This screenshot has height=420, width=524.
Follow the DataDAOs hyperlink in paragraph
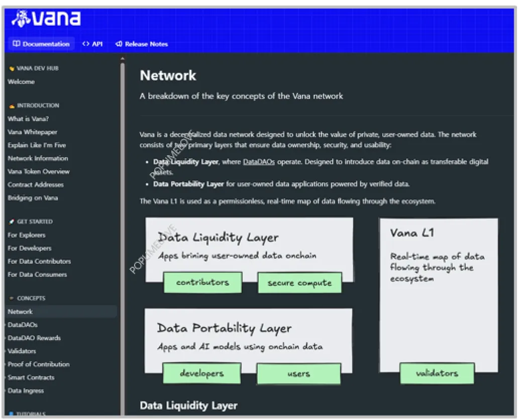click(259, 162)
